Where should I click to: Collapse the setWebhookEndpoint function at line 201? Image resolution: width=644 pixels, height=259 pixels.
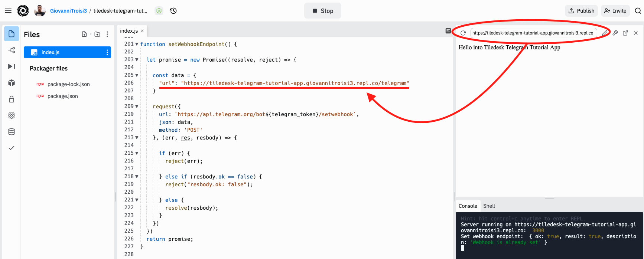137,44
